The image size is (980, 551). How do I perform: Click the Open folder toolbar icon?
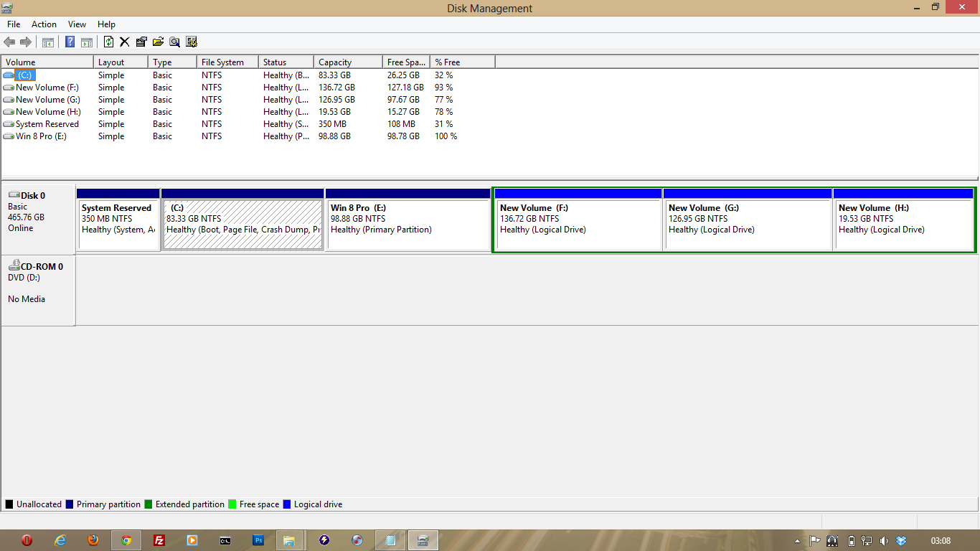[x=158, y=41]
